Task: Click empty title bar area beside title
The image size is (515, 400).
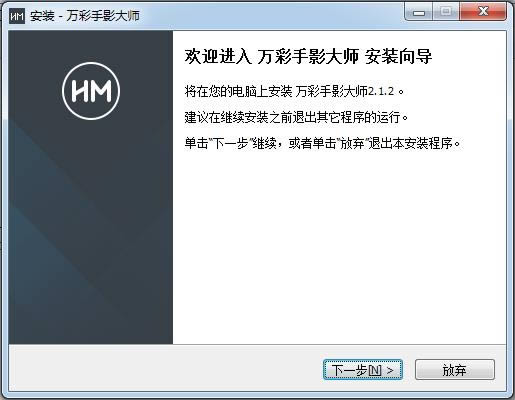Action: pos(270,16)
